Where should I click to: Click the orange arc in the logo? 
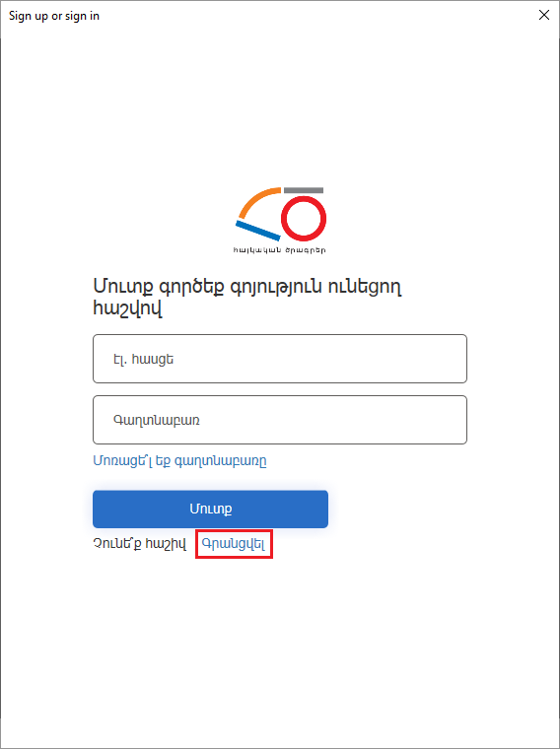[258, 202]
